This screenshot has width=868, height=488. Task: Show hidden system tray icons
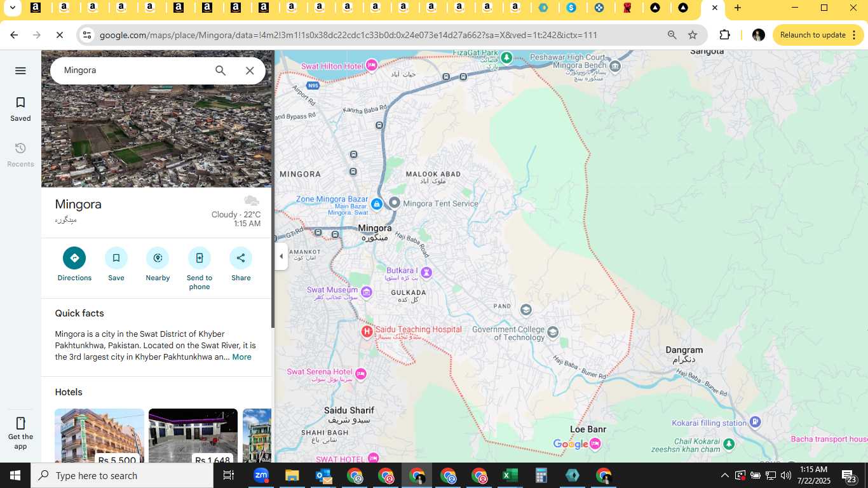click(724, 475)
